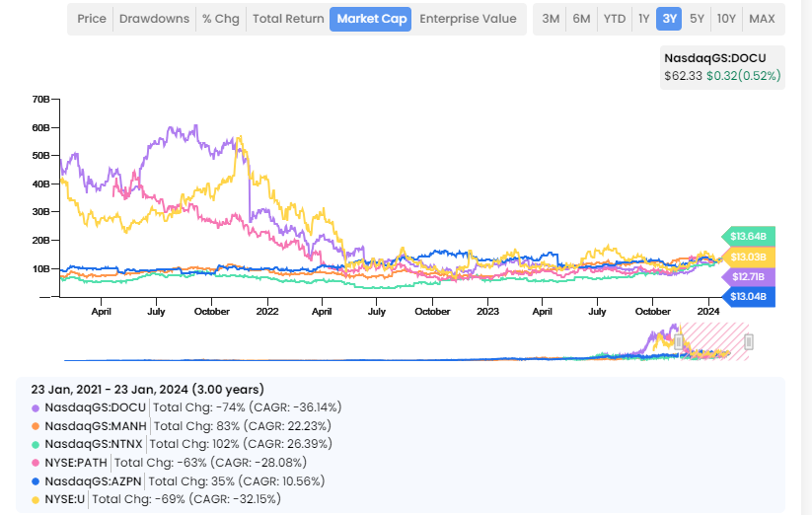Click the blue $13.04B value tag

(x=748, y=297)
